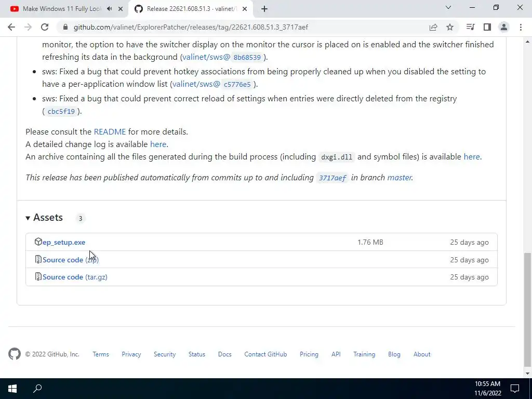Open Security footer link
The image size is (532, 399).
click(x=165, y=354)
